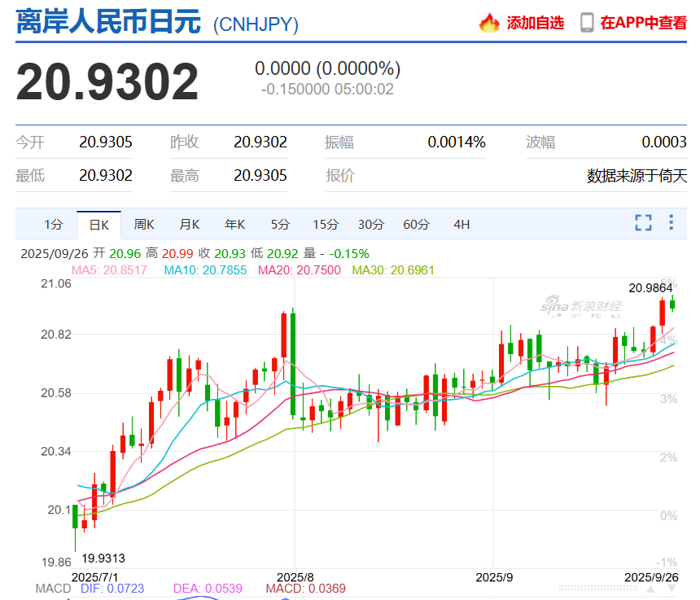
Task: Click the 数据来源于倚天 text
Action: (x=637, y=176)
